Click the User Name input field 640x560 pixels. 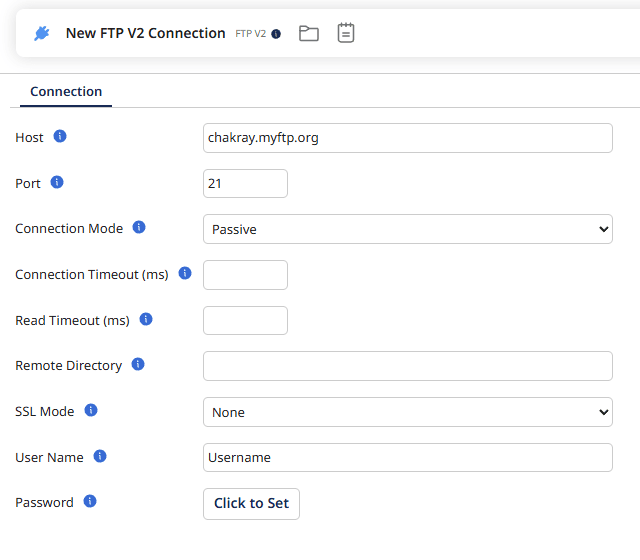407,457
